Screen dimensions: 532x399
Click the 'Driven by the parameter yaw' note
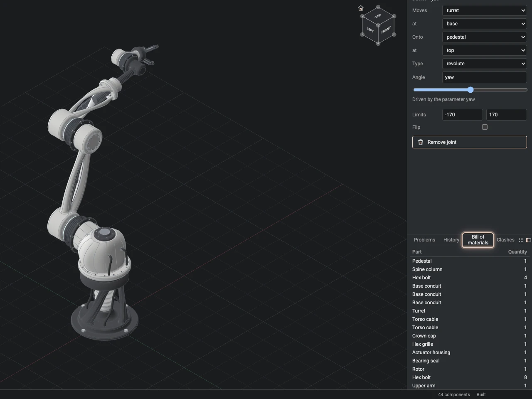[443, 99]
